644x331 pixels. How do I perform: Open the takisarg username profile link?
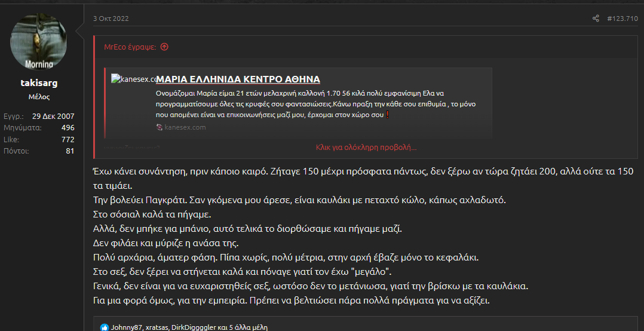39,83
